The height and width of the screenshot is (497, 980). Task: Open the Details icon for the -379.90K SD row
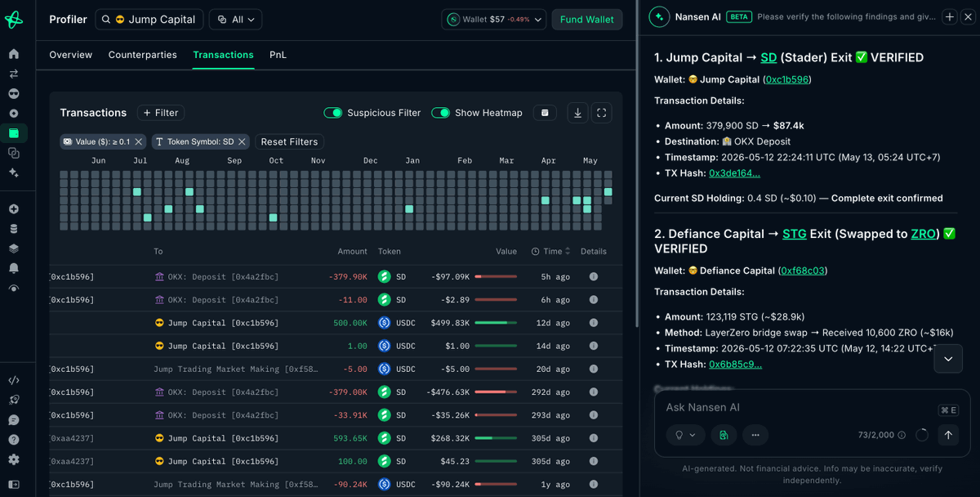[594, 277]
